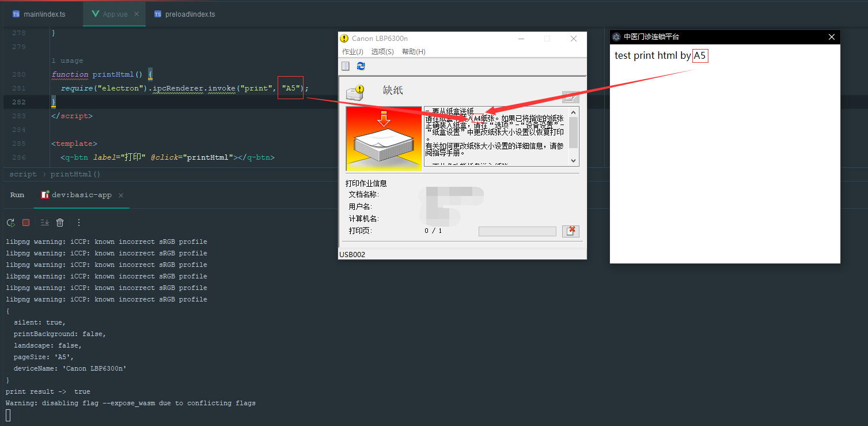Cancel the print job with the red X icon
Image resolution: width=868 pixels, height=426 pixels.
(x=571, y=231)
